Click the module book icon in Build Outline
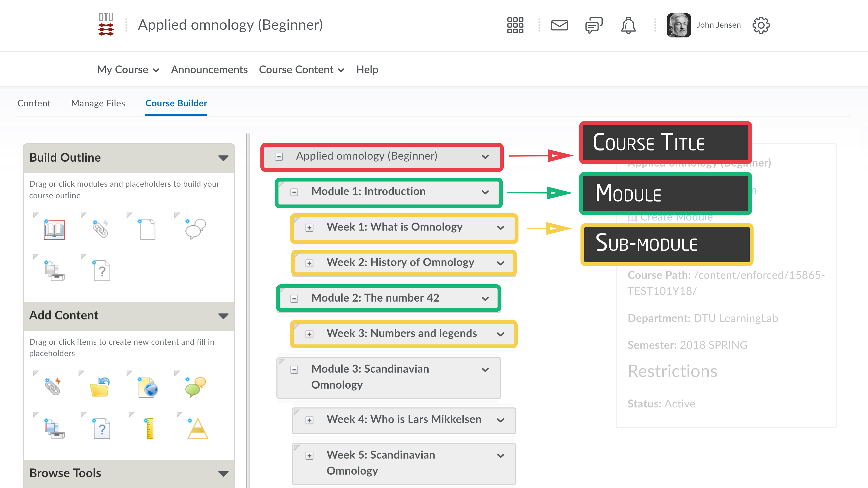 54,229
